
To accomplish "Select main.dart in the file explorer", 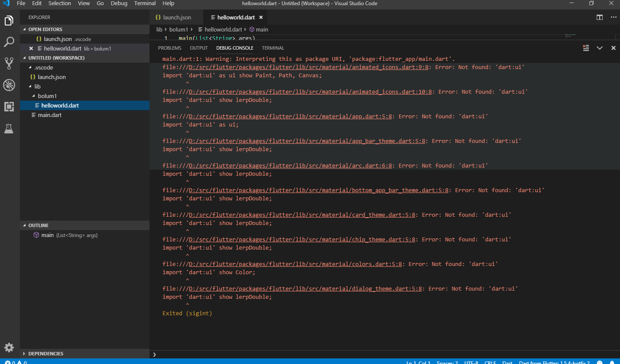I will coord(85,115).
